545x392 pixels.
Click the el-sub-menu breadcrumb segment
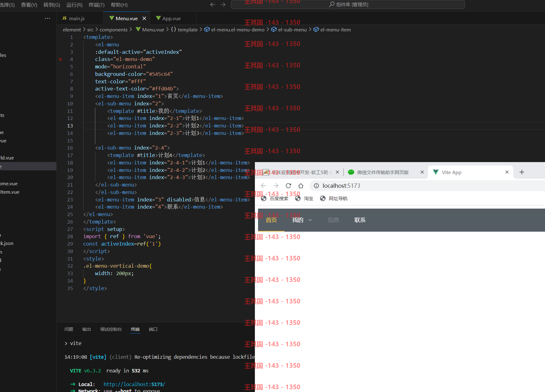tap(289, 30)
